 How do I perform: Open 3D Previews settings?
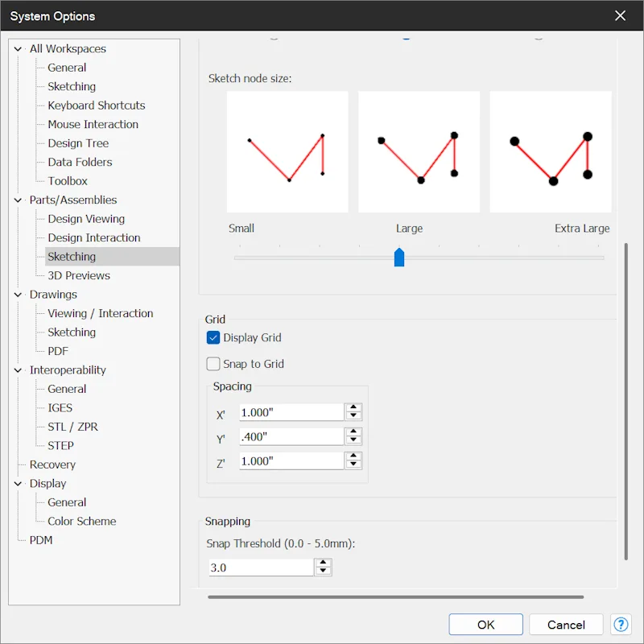pos(79,275)
